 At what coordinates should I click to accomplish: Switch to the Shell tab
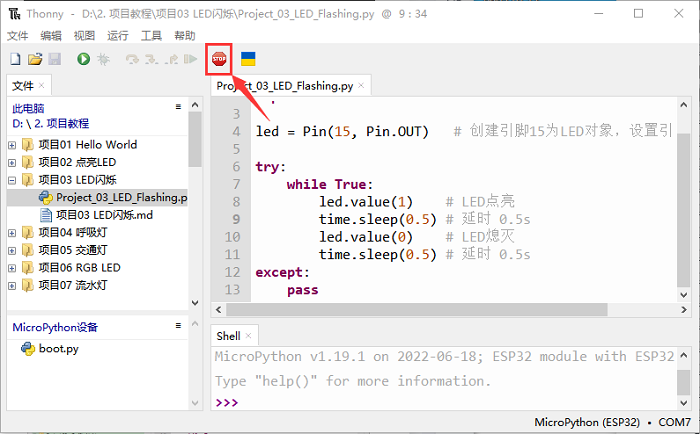tap(228, 336)
